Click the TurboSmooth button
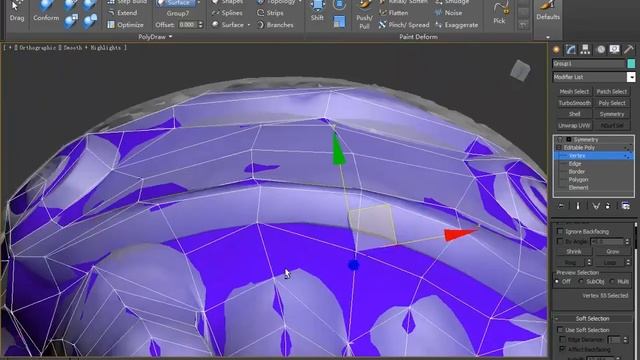The height and width of the screenshot is (360, 640). pyautogui.click(x=574, y=103)
